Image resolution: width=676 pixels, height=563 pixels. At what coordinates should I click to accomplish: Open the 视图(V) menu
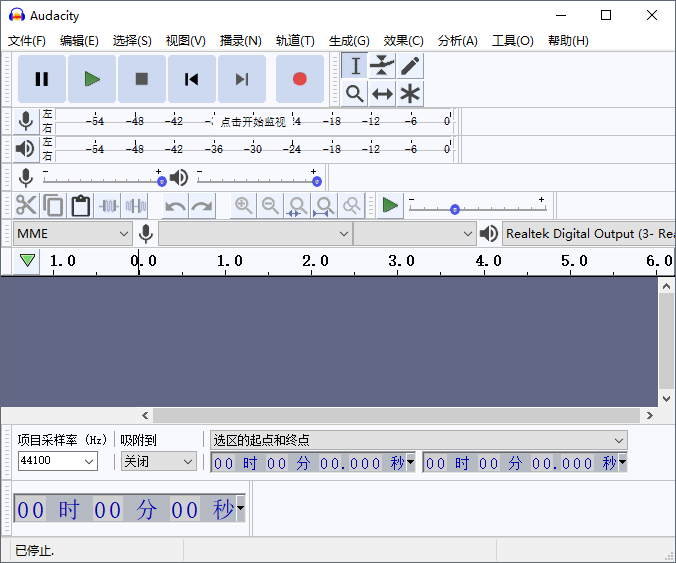point(185,41)
